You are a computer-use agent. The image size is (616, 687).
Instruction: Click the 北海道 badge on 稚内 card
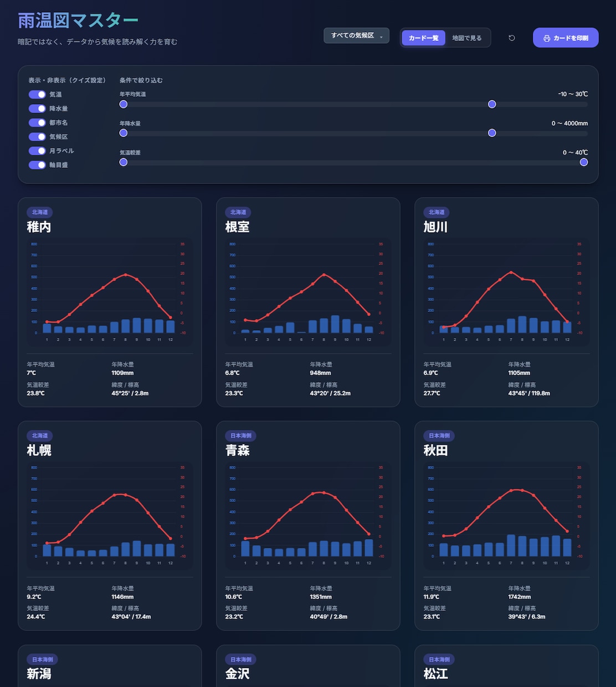pyautogui.click(x=40, y=212)
